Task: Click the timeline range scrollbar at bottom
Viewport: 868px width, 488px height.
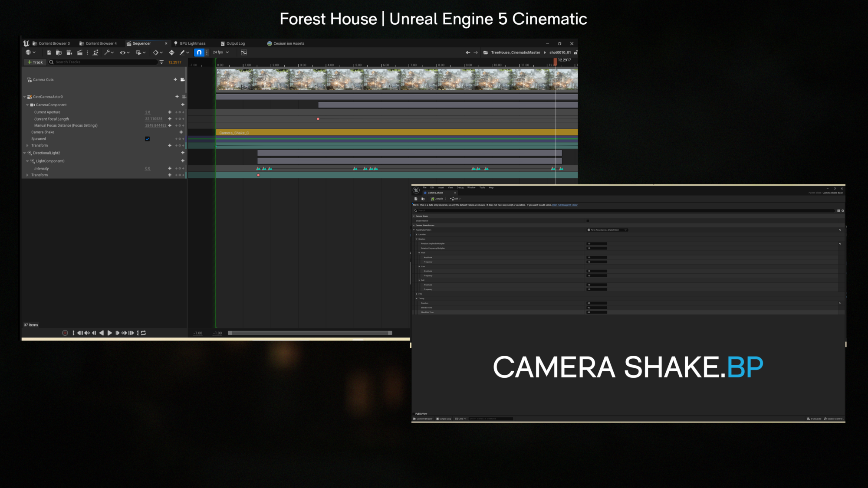Action: [x=310, y=333]
